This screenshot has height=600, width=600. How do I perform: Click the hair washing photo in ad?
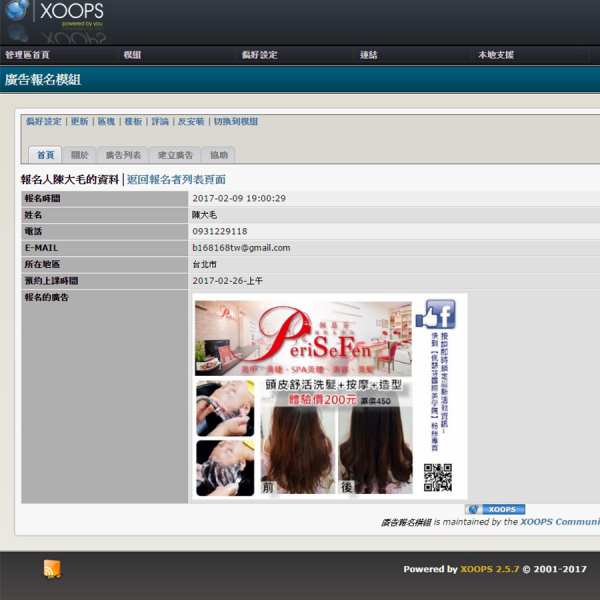(x=225, y=409)
